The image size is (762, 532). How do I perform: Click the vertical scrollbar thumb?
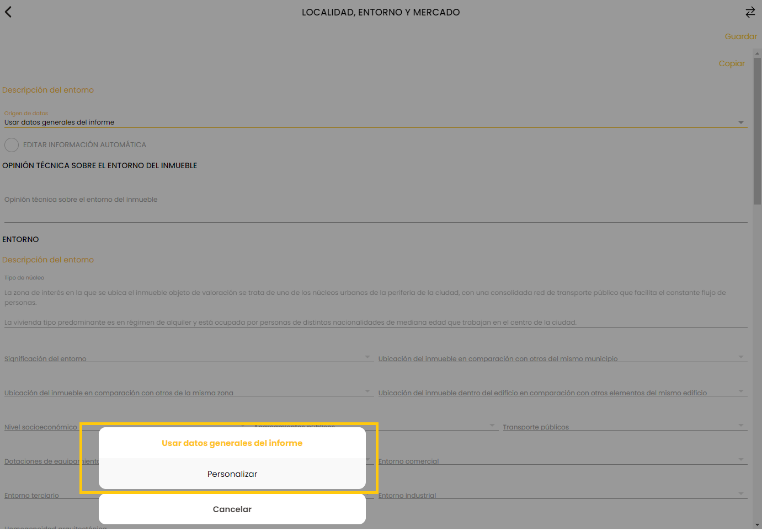point(757,131)
